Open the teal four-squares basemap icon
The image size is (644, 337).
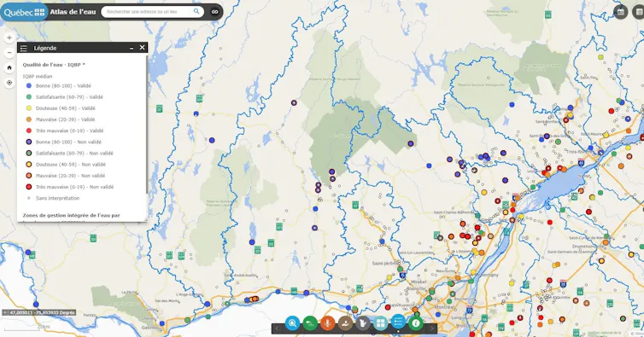(381, 323)
